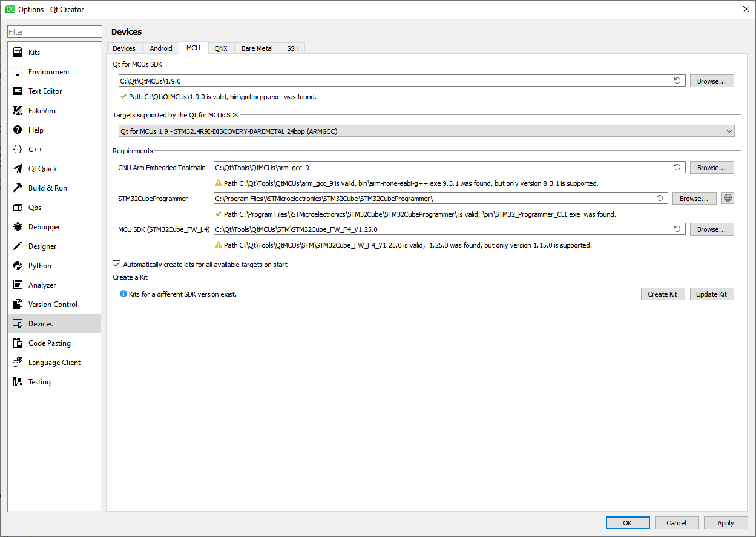Toggle automatic kit creation on start checkbox
Screen dimensions: 756x537
[117, 265]
